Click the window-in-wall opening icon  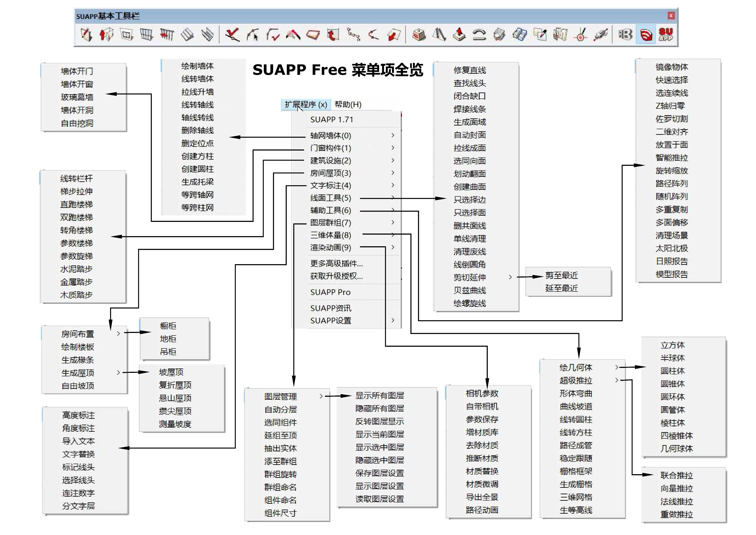[127, 34]
